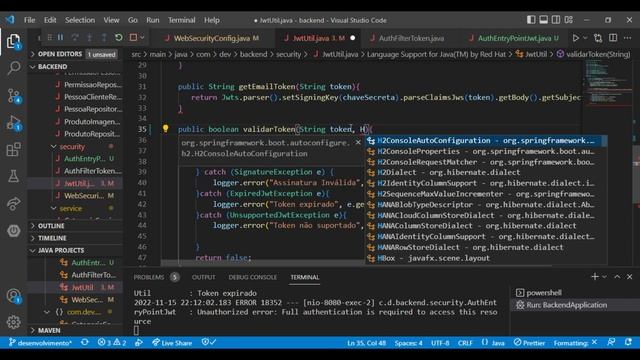Click Live Share in status bar
This screenshot has height=360, width=640.
[x=172, y=343]
